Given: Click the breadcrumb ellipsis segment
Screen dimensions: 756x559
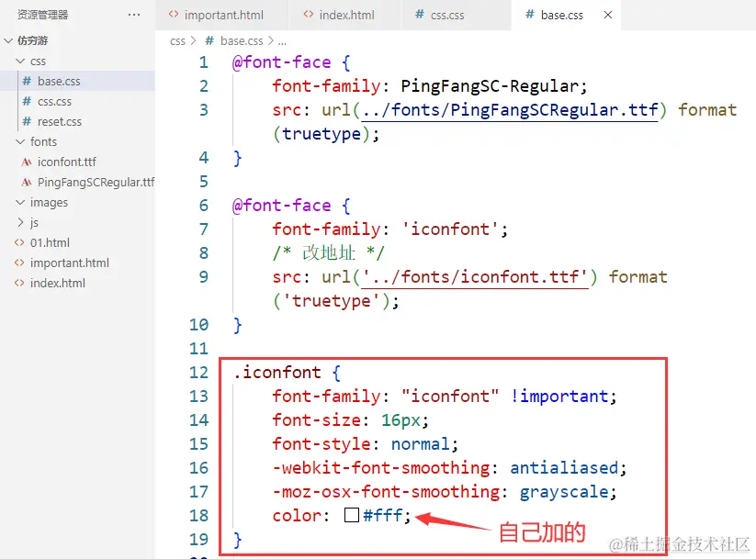Looking at the screenshot, I should [282, 41].
